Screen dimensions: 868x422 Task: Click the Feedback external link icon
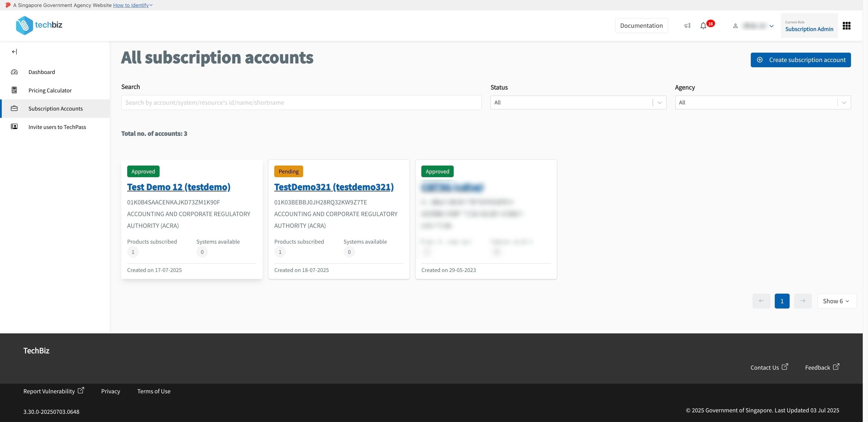[x=836, y=366]
